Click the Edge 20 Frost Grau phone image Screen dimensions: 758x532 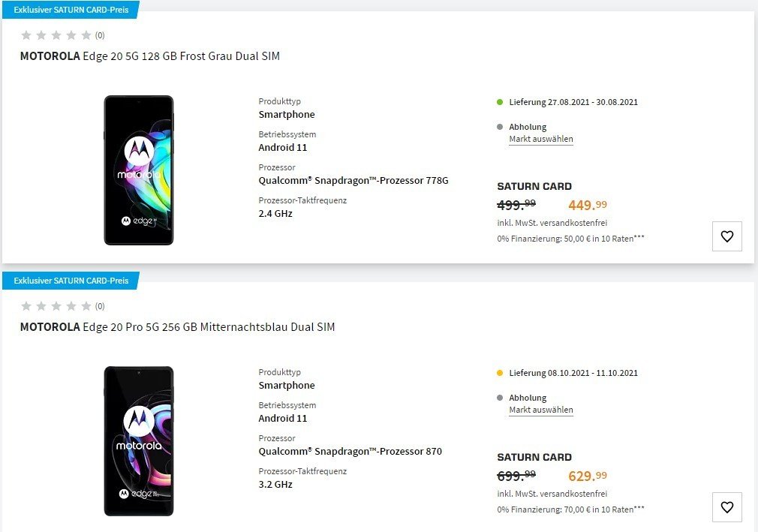139,170
